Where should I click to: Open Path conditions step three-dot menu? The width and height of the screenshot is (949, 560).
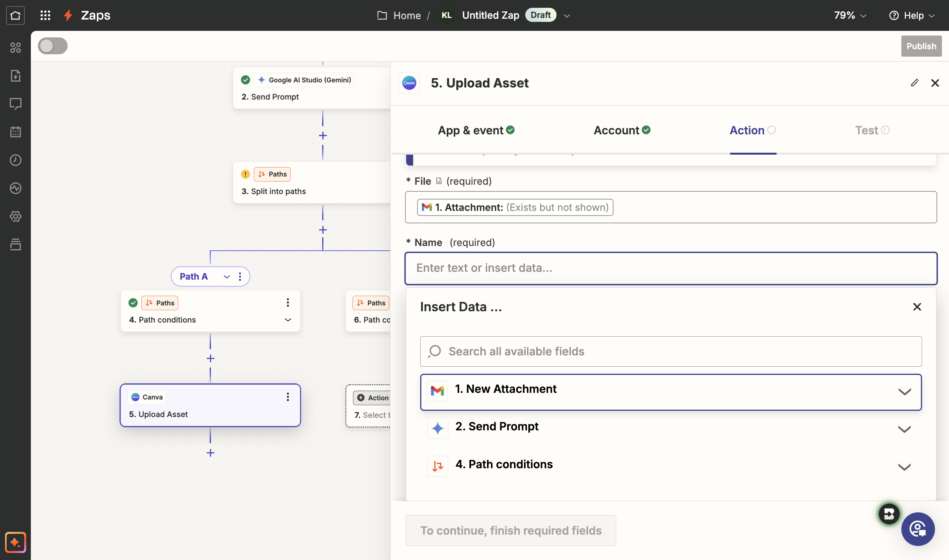[x=288, y=303]
